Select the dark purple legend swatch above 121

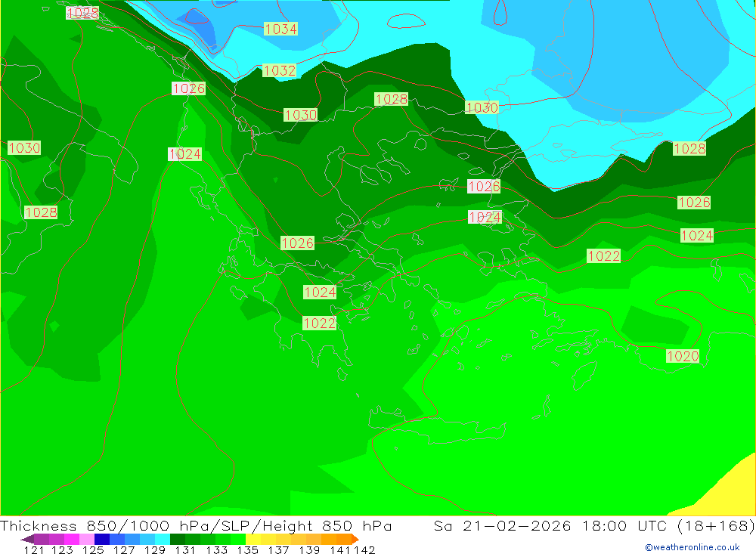(42, 539)
